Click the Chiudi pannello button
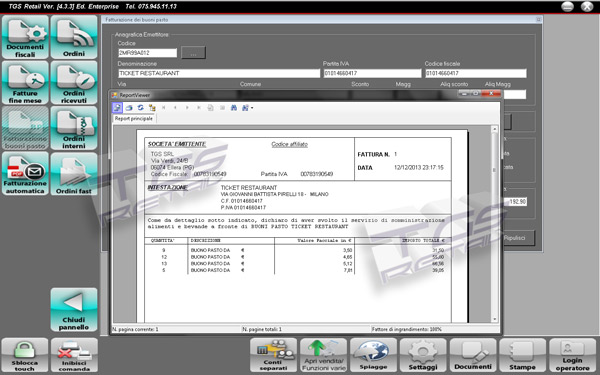Viewport: 600px width, 375px height. 74,310
